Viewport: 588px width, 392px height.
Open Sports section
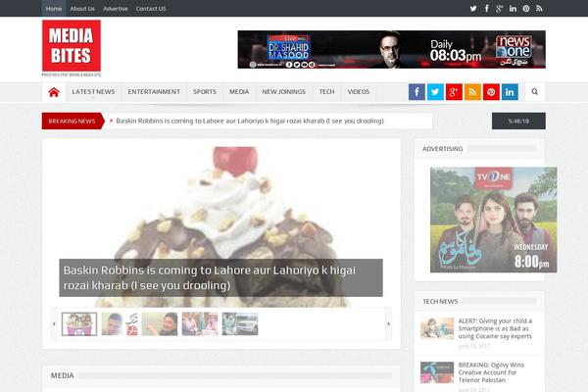tap(205, 92)
